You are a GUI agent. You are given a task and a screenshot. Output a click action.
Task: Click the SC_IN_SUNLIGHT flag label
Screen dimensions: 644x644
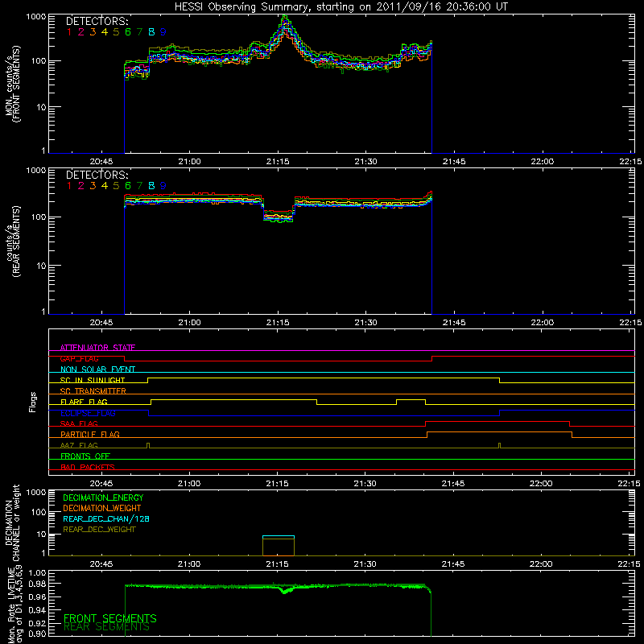(93, 380)
